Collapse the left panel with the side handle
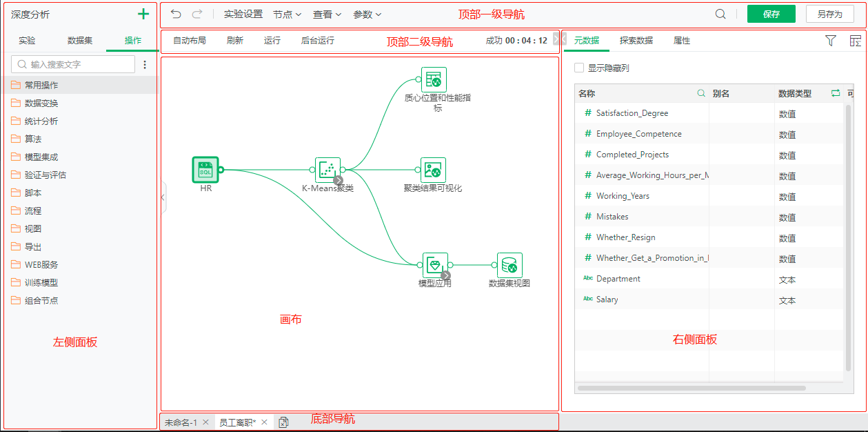868x432 pixels. click(163, 197)
